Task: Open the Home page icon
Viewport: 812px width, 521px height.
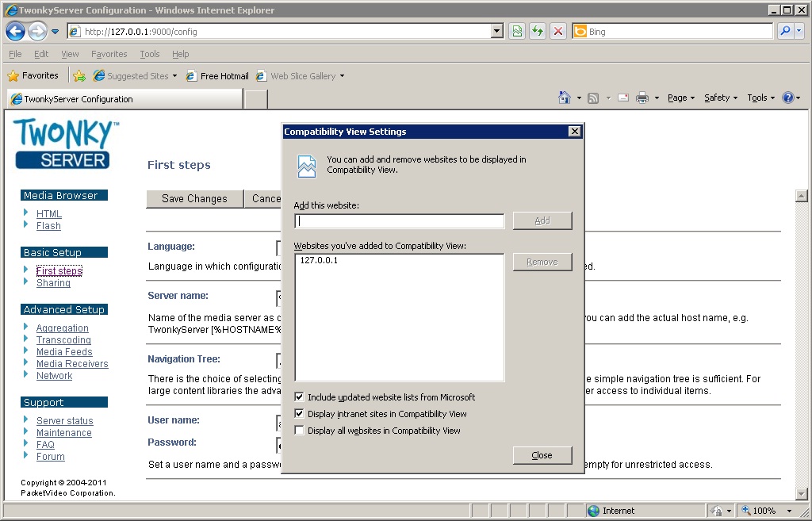Action: [562, 97]
